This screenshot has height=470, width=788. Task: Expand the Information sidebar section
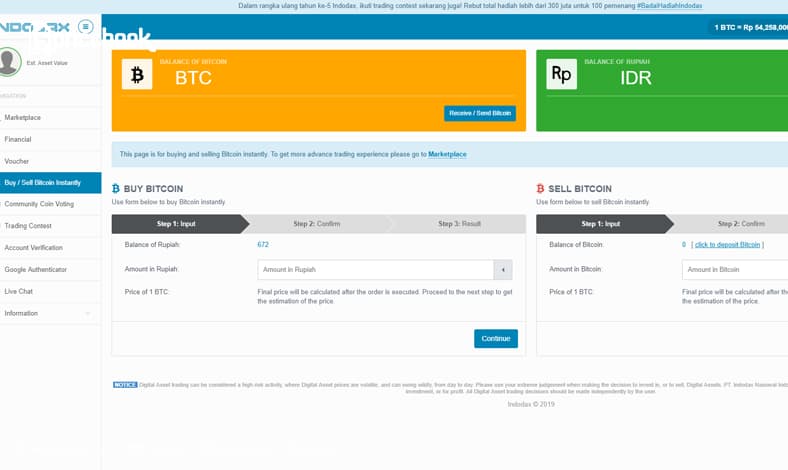[x=50, y=313]
